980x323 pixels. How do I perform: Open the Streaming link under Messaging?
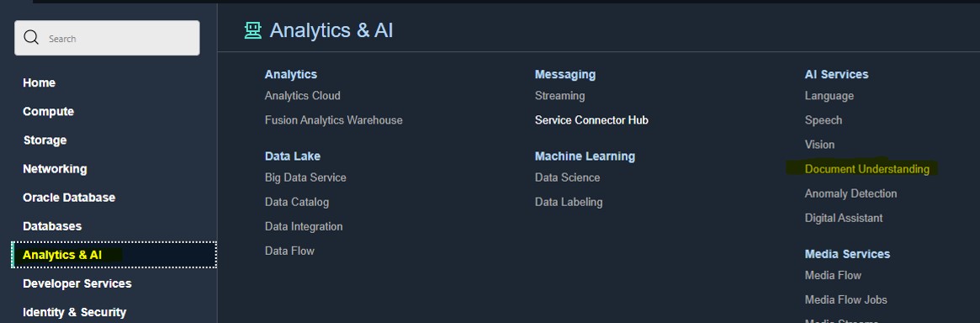[x=560, y=96]
